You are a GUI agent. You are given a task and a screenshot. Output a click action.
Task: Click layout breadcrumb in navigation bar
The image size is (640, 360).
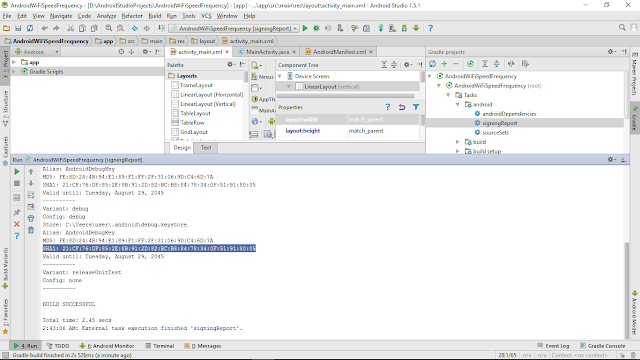203,41
